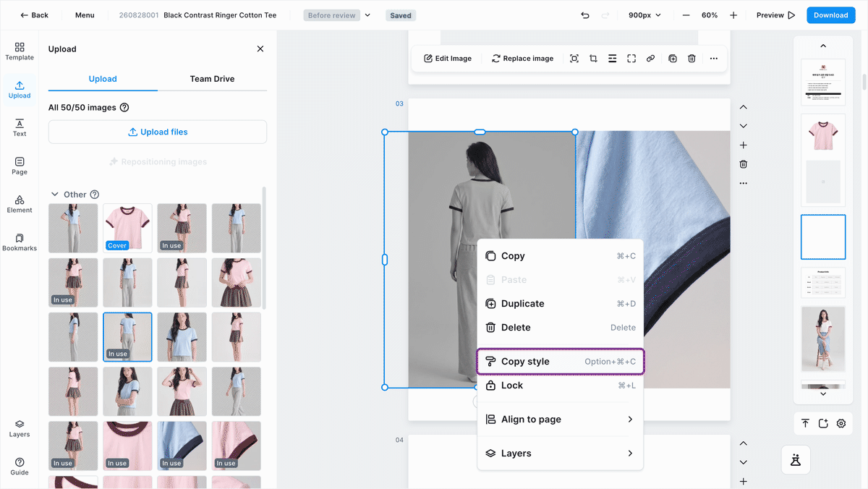Open the Before review status dropdown
This screenshot has width=868, height=489.
(x=337, y=15)
